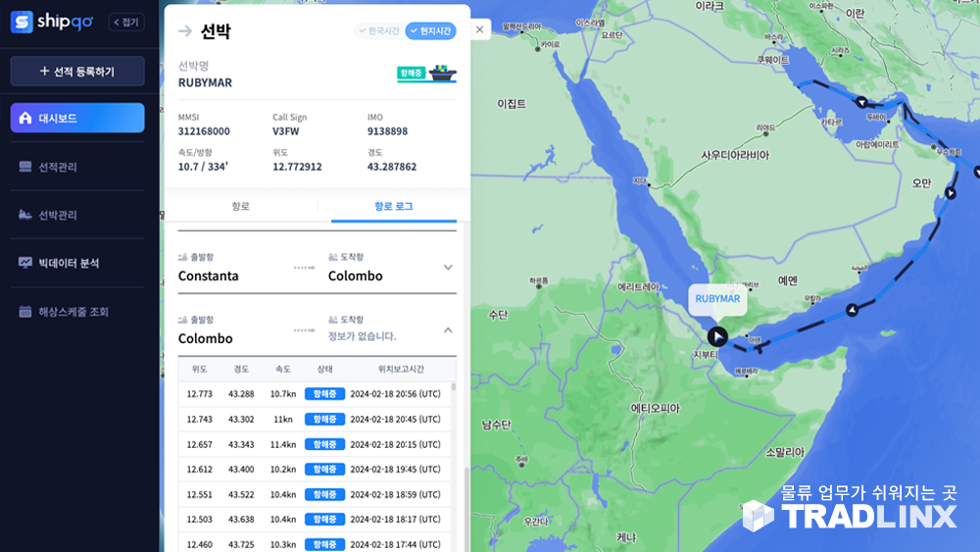Viewport: 980px width, 552px height.
Task: Click the current vessel position marker near 지부티
Action: [x=717, y=336]
